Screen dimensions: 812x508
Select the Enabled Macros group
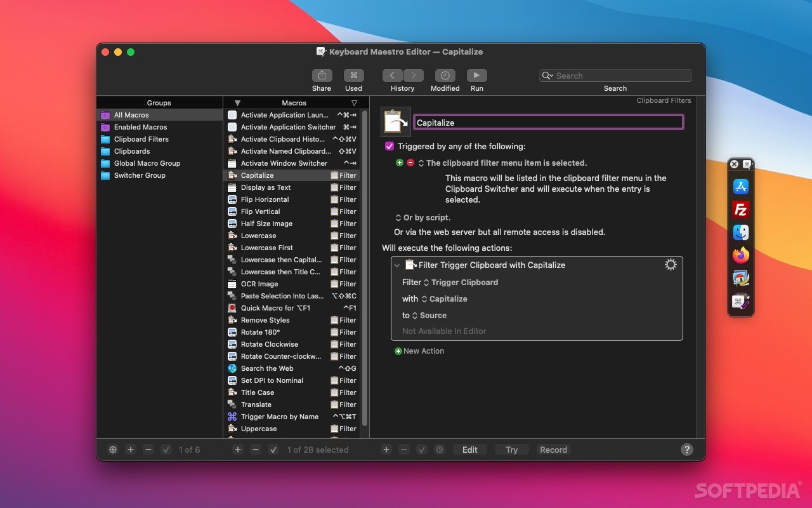tap(159, 127)
